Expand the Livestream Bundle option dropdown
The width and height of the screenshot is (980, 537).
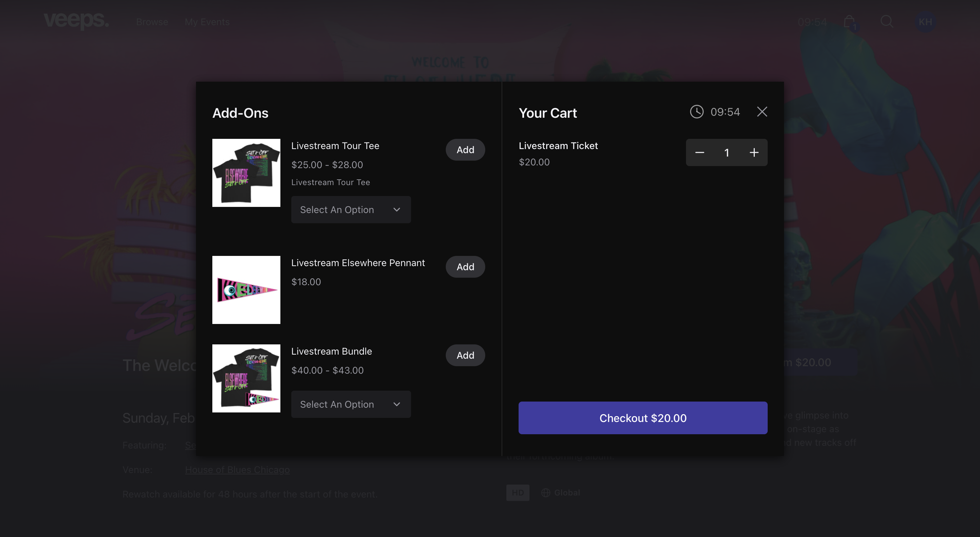point(351,404)
